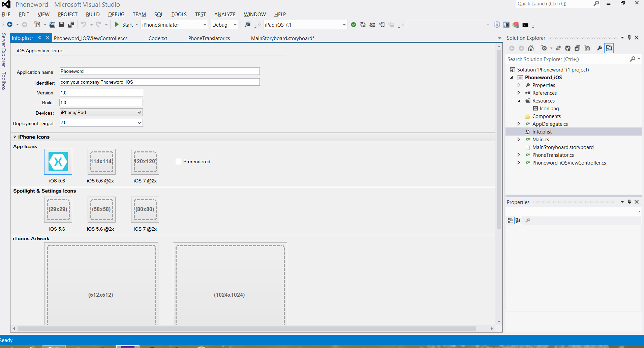The image size is (644, 348).
Task: Toggle auto-hide pin on Solution Explorer
Action: click(629, 38)
